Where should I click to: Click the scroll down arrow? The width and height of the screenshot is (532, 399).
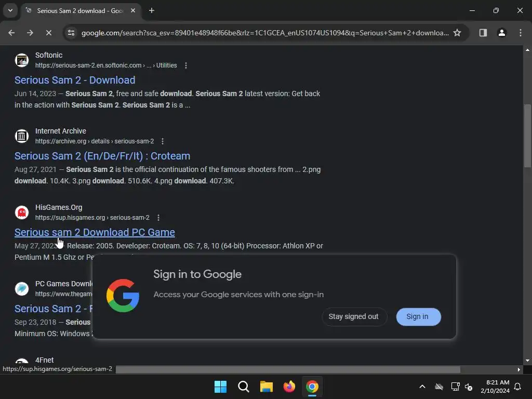coord(528,361)
